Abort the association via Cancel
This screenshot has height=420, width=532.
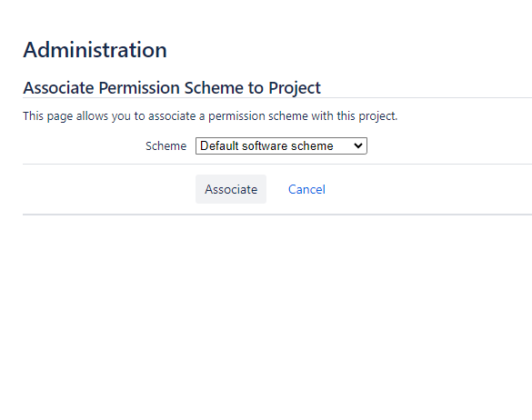click(306, 189)
